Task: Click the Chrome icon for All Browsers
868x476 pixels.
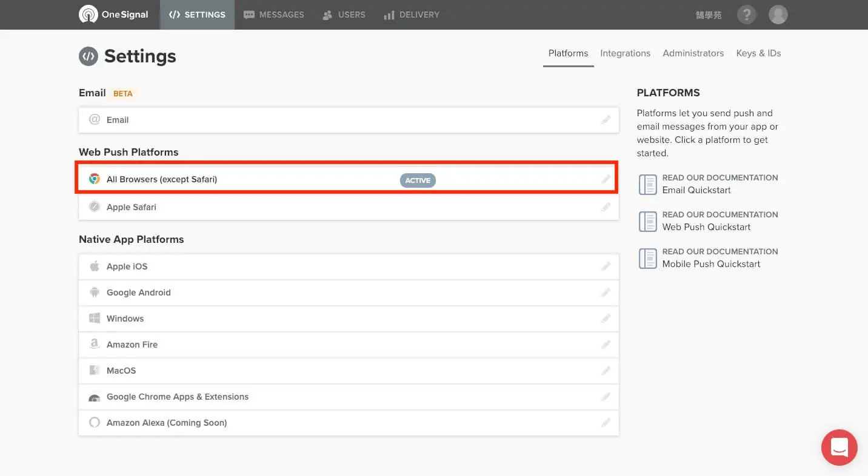Action: pos(95,179)
